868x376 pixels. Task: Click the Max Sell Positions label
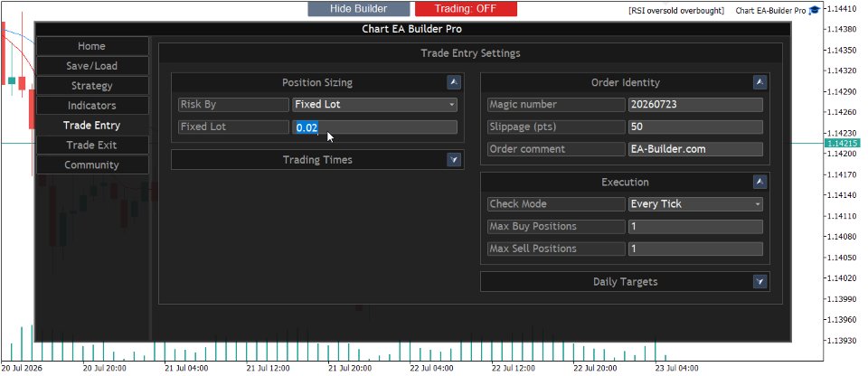pyautogui.click(x=556, y=249)
